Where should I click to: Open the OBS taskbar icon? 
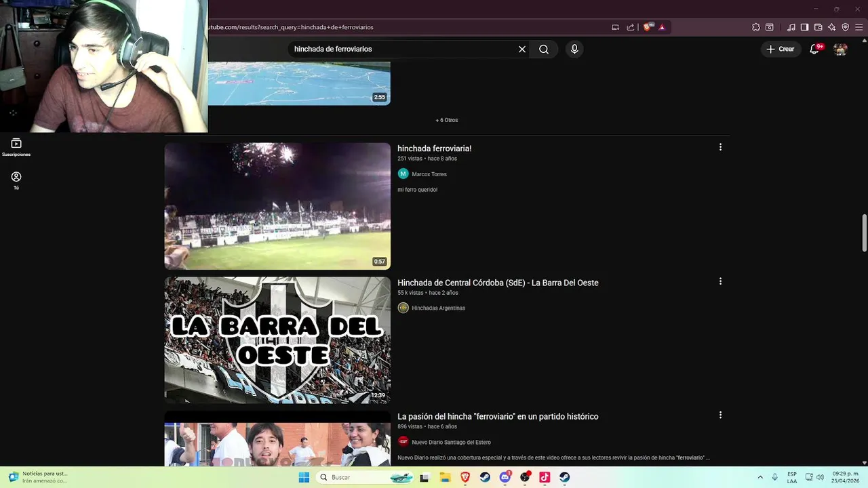[x=525, y=477]
